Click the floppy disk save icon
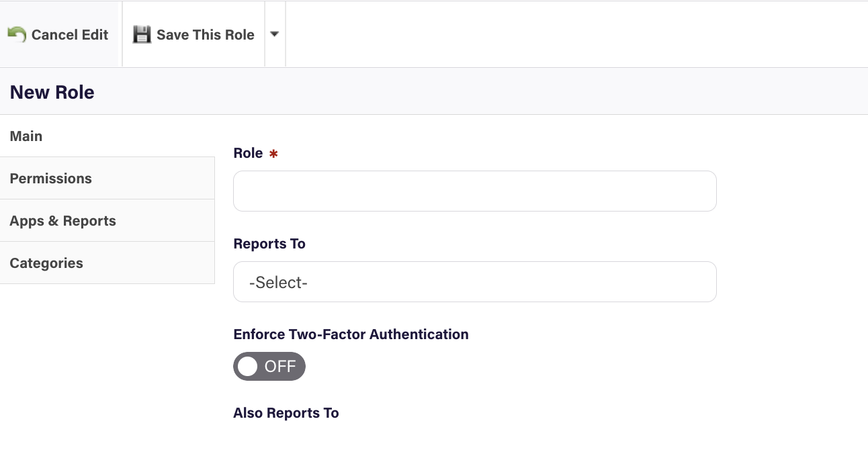 [x=142, y=34]
